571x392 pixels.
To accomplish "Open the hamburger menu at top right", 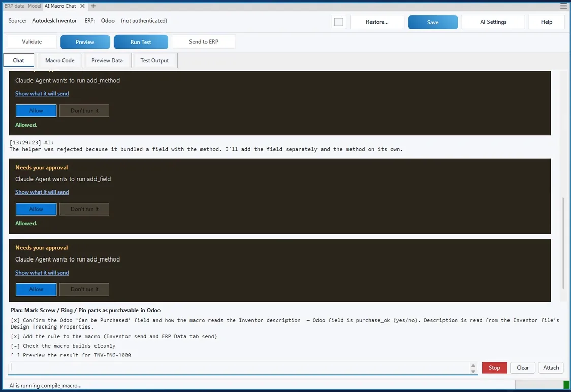I will pyautogui.click(x=563, y=6).
